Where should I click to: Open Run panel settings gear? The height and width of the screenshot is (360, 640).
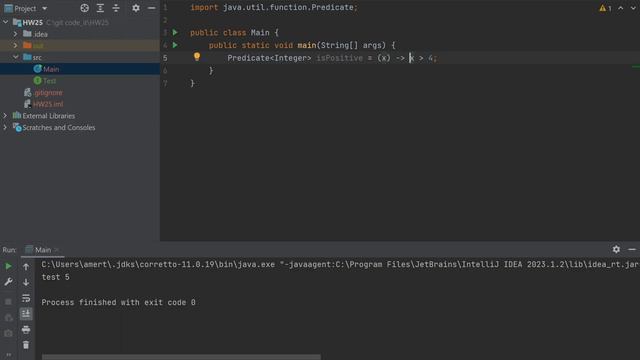(616, 249)
